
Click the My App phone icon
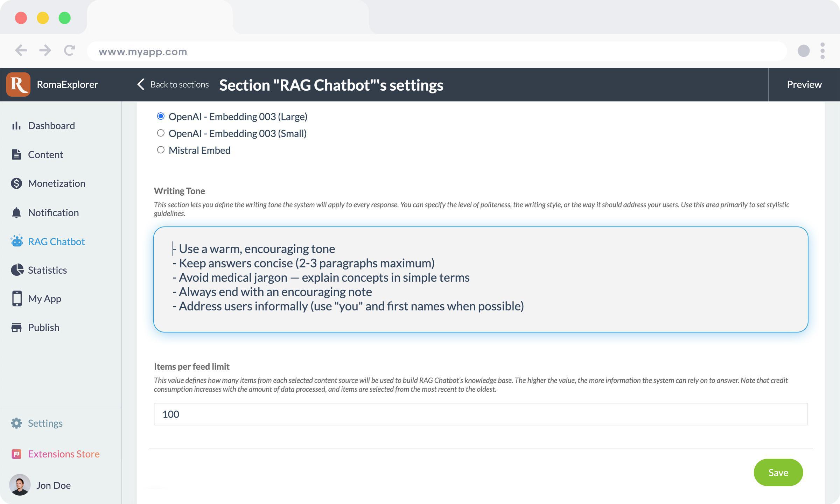(16, 299)
